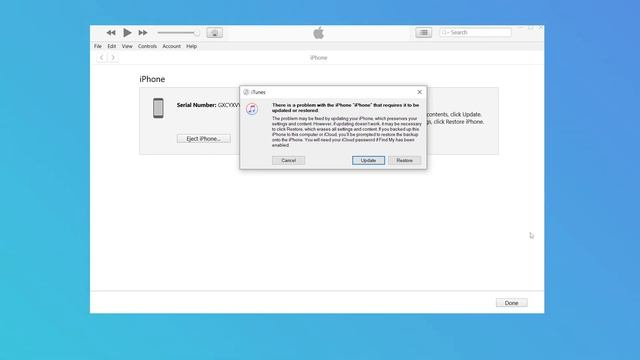Click the rewind previous track button
The height and width of the screenshot is (360, 640).
point(111,33)
